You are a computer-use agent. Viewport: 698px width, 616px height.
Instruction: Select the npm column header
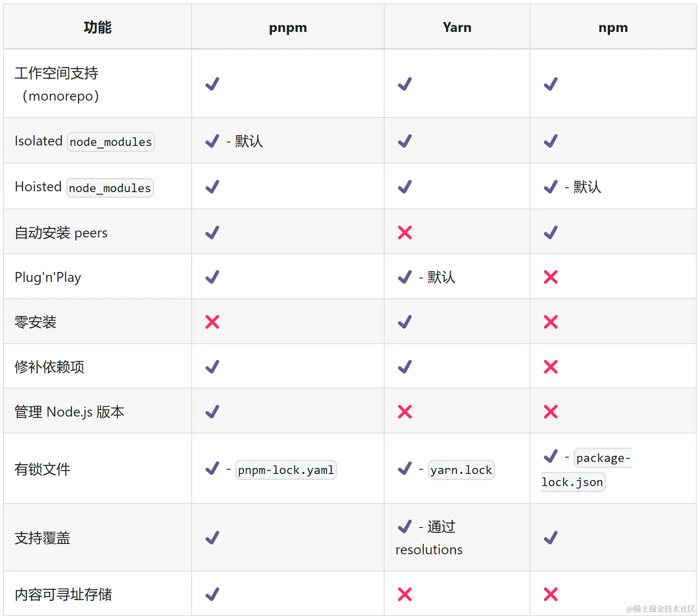point(613,27)
